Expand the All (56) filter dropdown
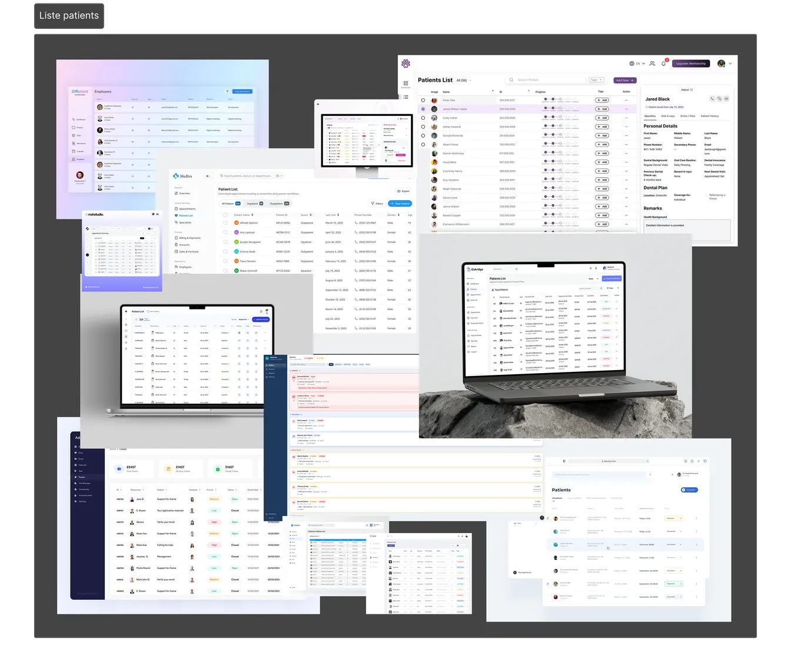This screenshot has height=672, width=791. pos(464,81)
